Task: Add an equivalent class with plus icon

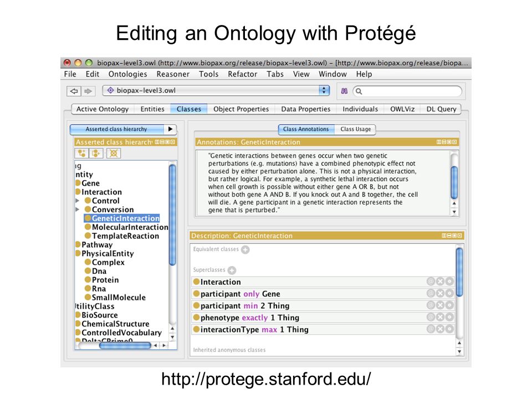Action: click(x=245, y=250)
